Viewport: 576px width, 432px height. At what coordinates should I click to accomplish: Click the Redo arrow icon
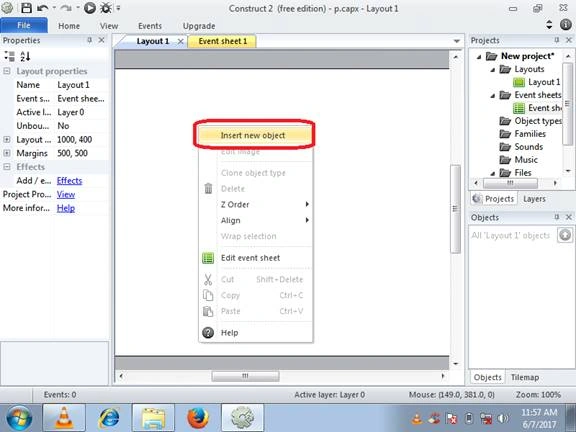[x=66, y=8]
